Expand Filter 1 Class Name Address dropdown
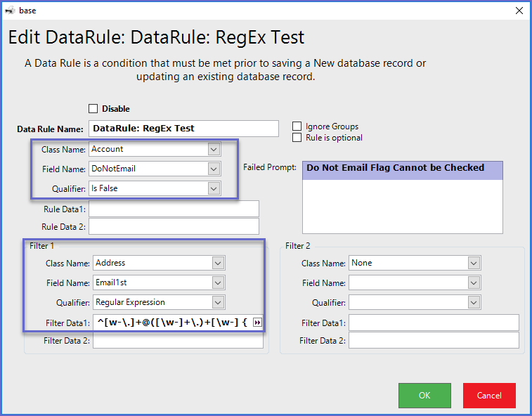532x416 pixels. click(219, 263)
